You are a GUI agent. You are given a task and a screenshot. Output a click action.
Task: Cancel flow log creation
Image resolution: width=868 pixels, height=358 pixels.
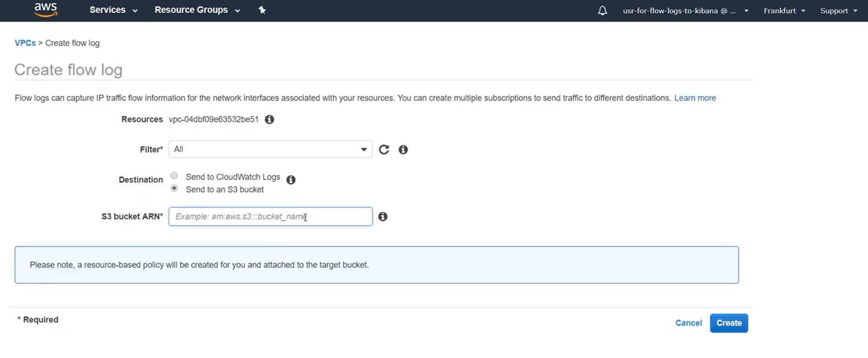[x=688, y=323]
